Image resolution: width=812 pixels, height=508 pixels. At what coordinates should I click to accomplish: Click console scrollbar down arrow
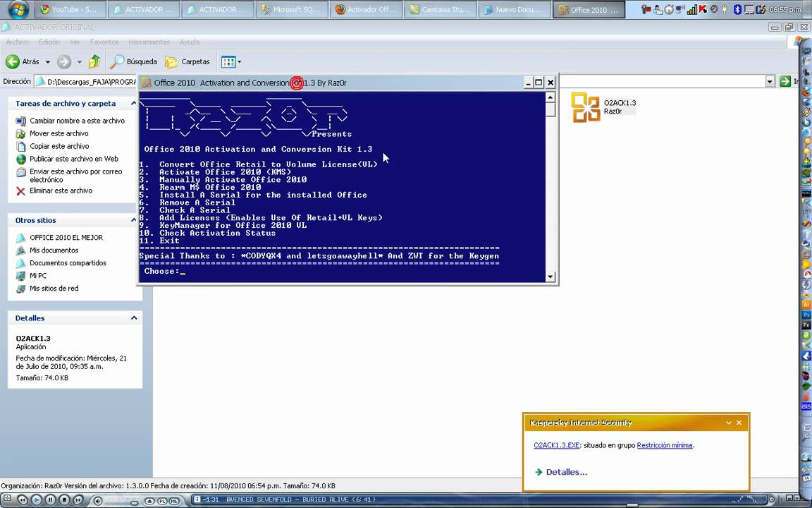(550, 277)
